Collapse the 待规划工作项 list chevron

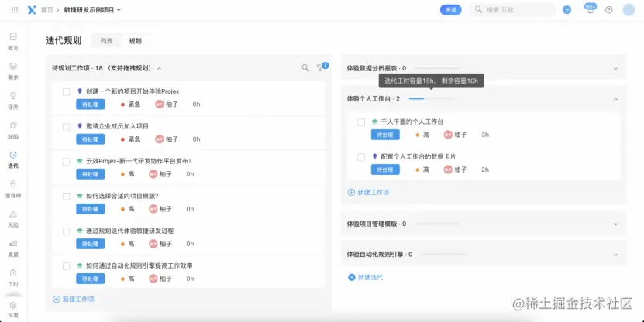pyautogui.click(x=160, y=68)
